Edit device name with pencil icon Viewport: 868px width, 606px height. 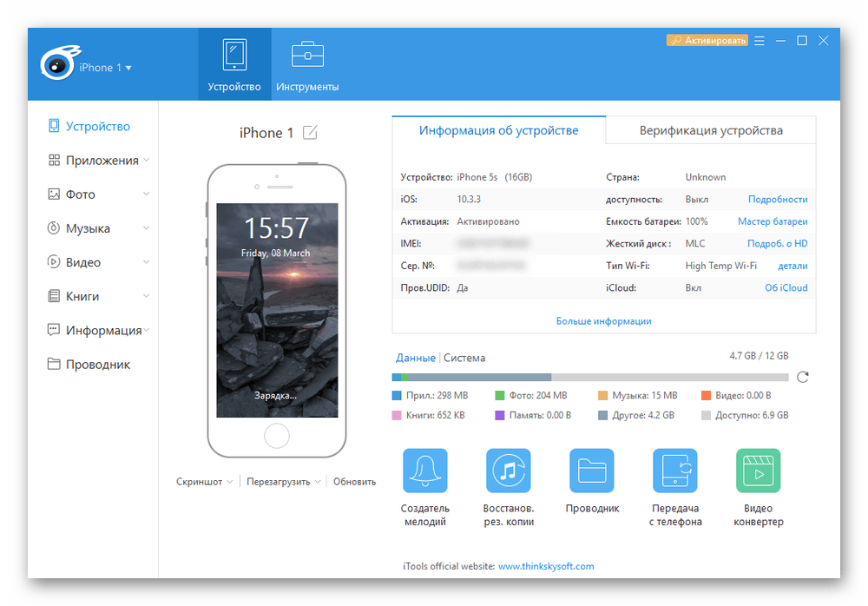[310, 132]
